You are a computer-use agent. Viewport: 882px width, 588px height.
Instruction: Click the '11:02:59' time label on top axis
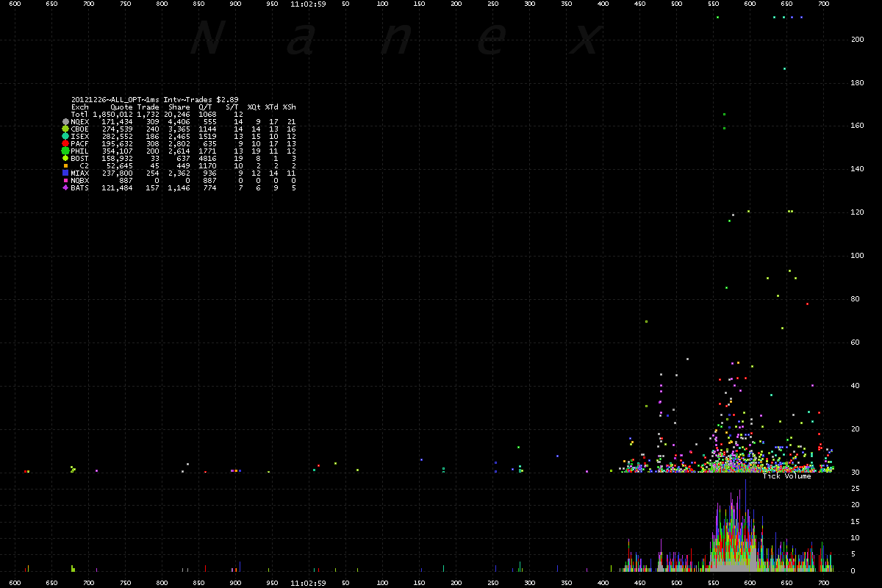(308, 4)
